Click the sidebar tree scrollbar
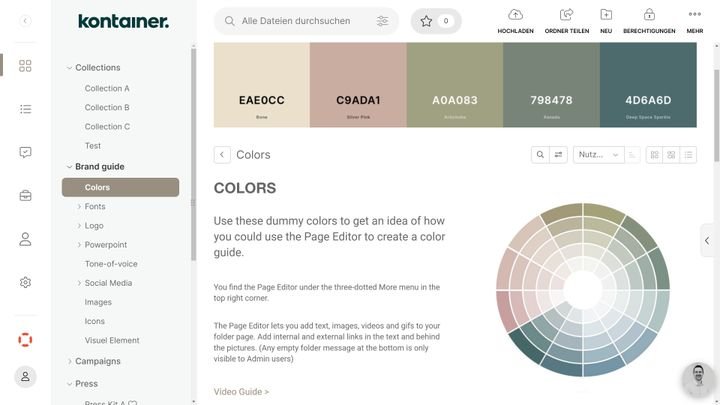The width and height of the screenshot is (720, 405). point(193,154)
